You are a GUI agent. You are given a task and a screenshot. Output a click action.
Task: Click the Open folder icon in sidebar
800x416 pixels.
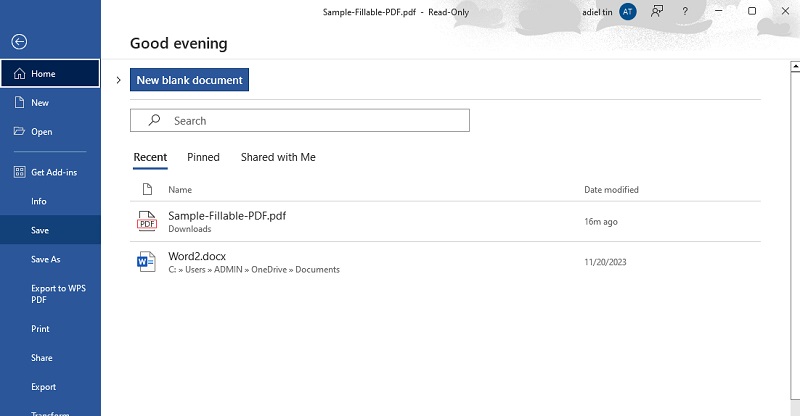[19, 131]
